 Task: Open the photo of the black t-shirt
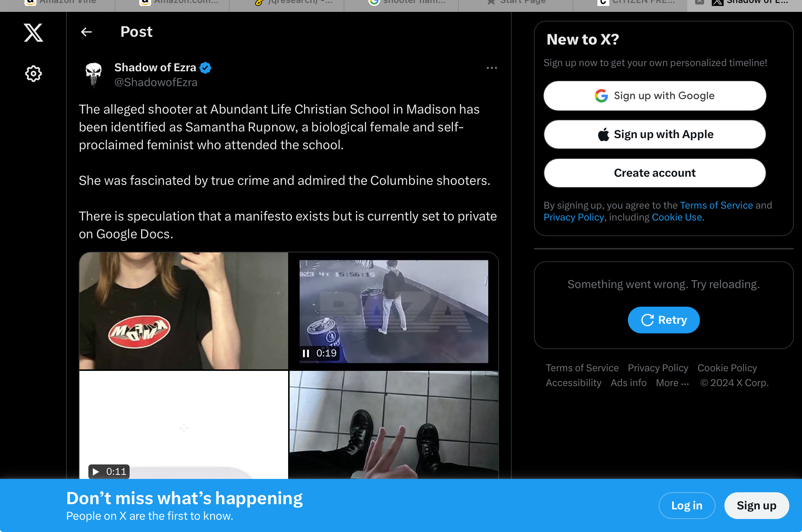(184, 311)
